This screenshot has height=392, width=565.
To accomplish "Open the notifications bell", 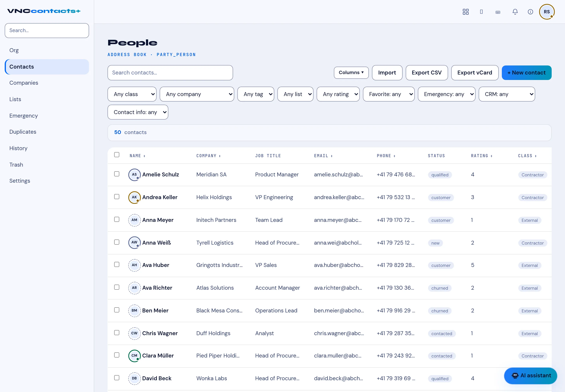I will [515, 12].
